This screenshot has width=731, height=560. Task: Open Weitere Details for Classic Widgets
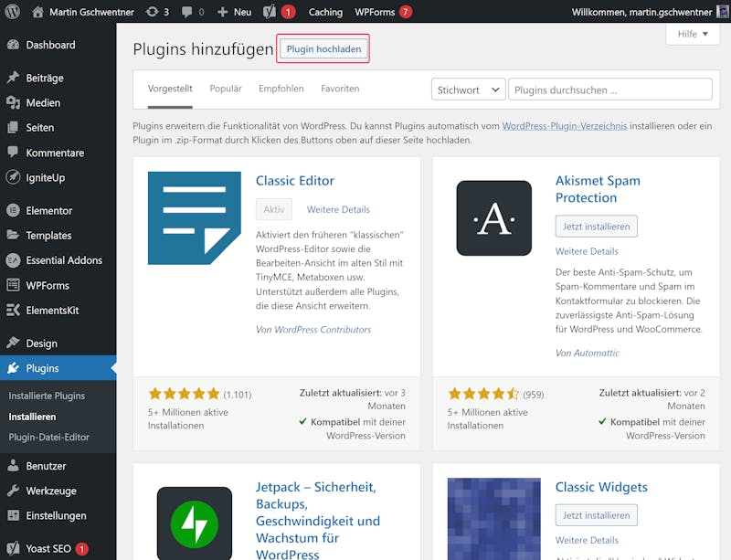[587, 540]
